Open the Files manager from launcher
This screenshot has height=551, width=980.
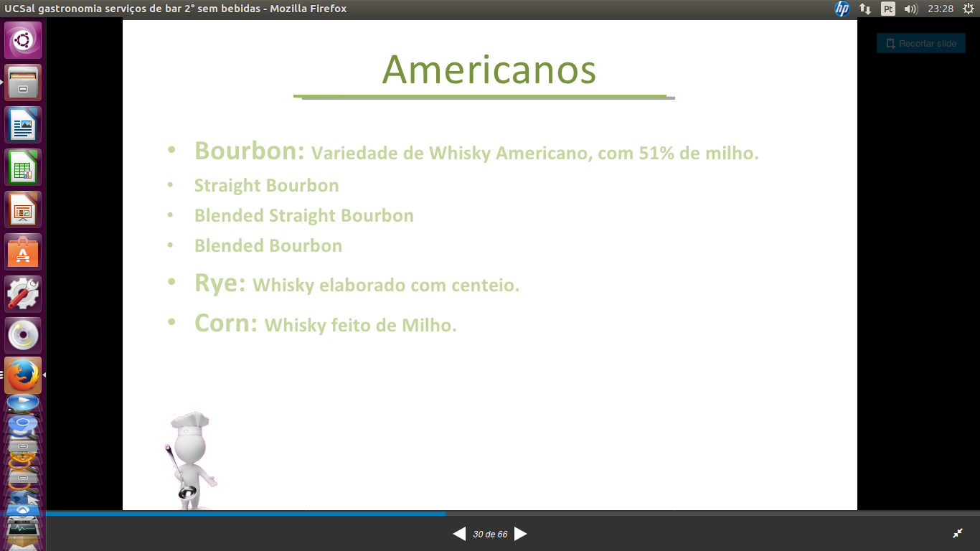pos(23,83)
